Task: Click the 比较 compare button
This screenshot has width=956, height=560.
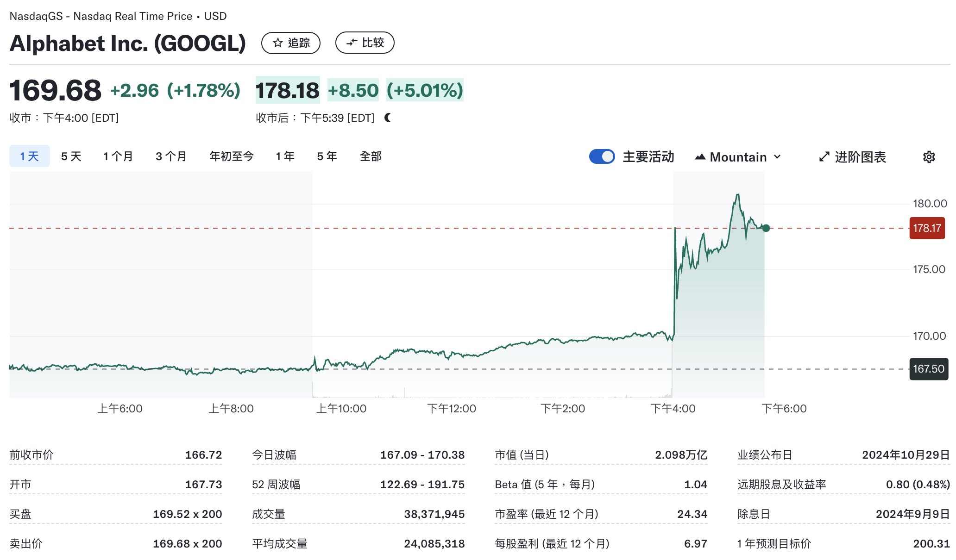Action: pos(365,43)
